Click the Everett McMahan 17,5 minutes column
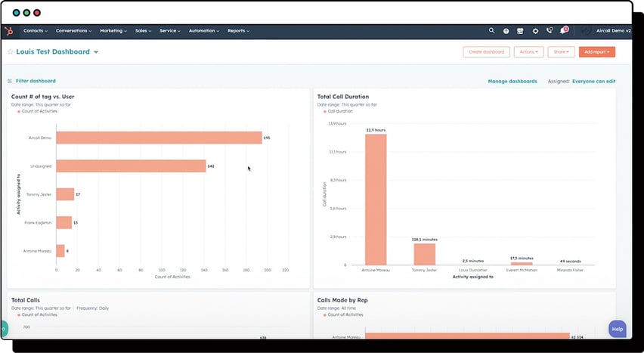The width and height of the screenshot is (644, 353). coord(522,263)
